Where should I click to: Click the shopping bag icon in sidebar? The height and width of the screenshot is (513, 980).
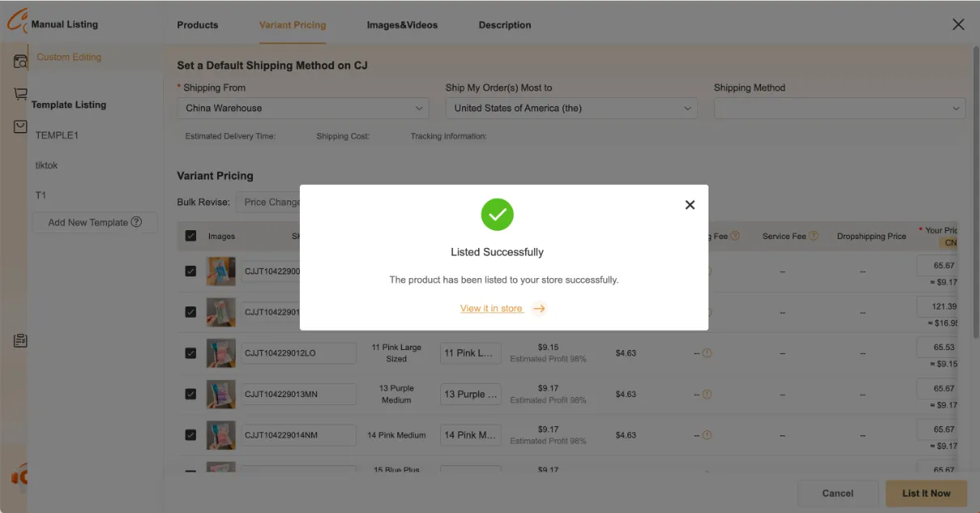tap(20, 127)
